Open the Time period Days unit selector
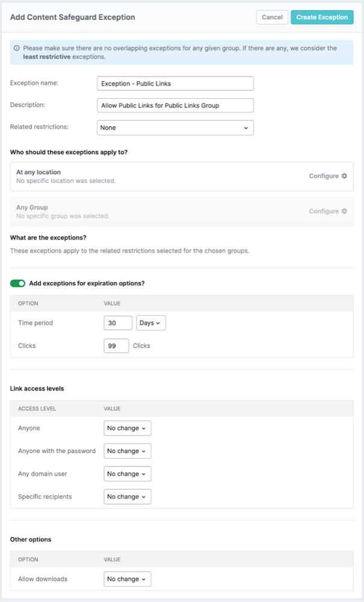Screen dimensions: 364x602 click(152, 322)
